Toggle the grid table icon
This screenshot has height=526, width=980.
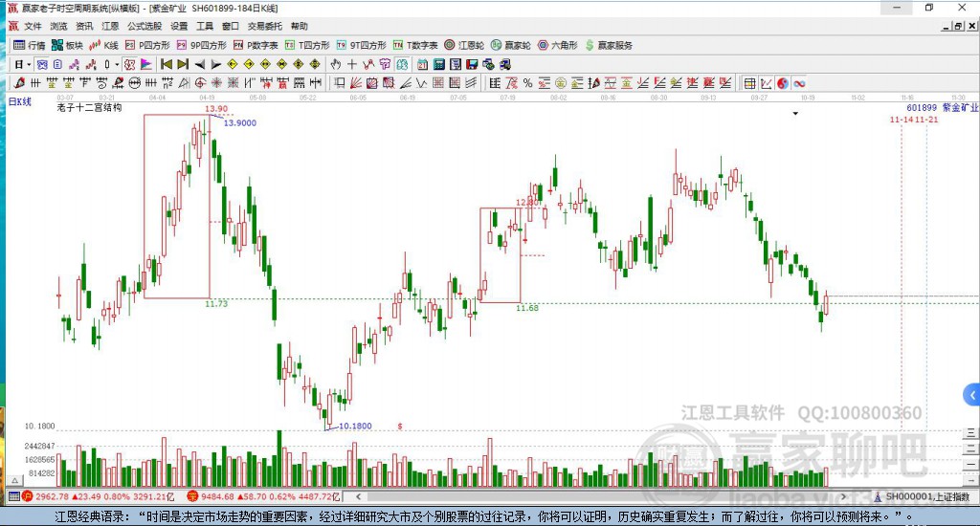tap(749, 83)
